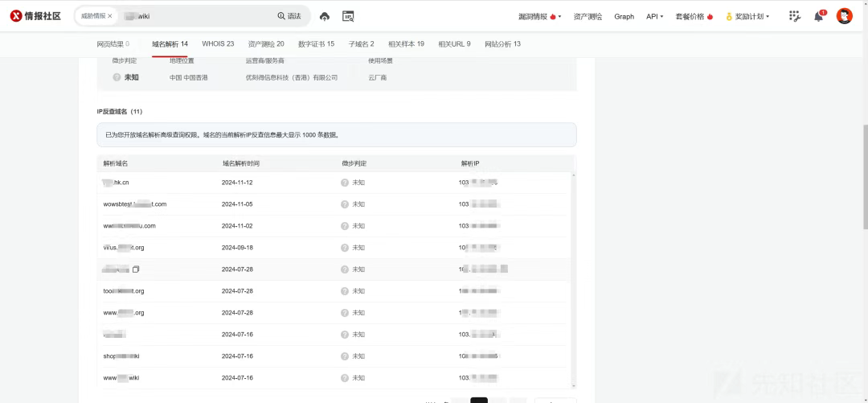Screen dimensions: 868x403
Task: Click the question icon beside bold 未知 verdict
Action: click(x=117, y=77)
